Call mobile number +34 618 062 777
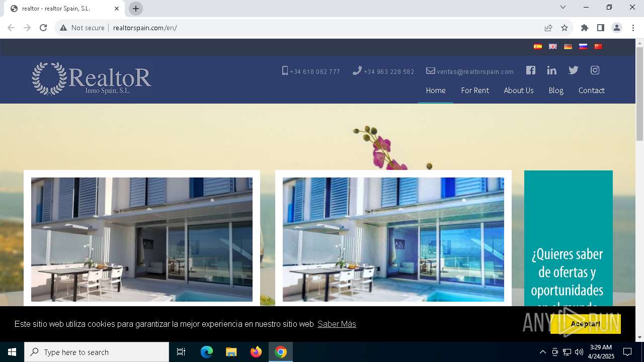This screenshot has width=644, height=362. click(311, 71)
